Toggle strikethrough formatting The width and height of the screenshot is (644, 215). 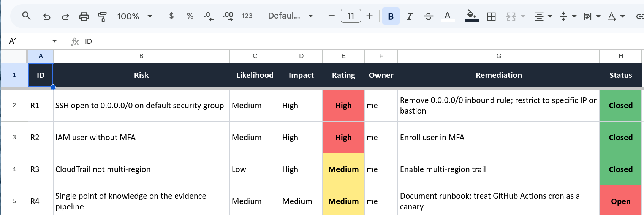coord(428,16)
